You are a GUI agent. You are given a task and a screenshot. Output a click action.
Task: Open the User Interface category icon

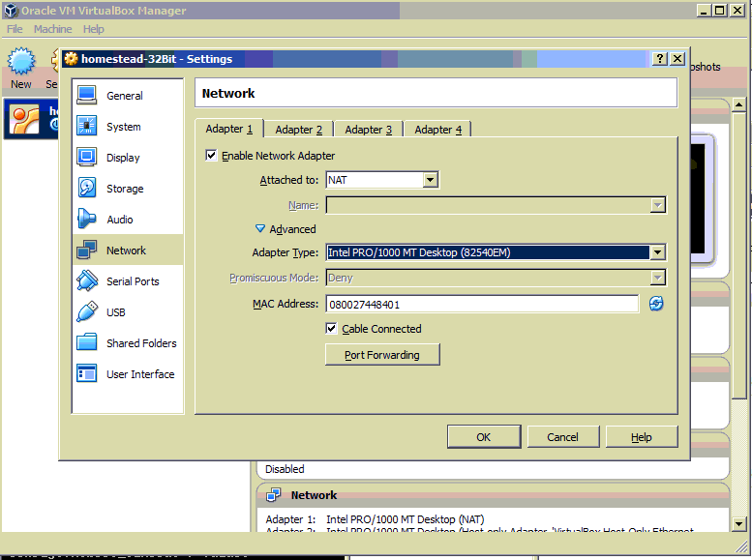click(x=87, y=373)
